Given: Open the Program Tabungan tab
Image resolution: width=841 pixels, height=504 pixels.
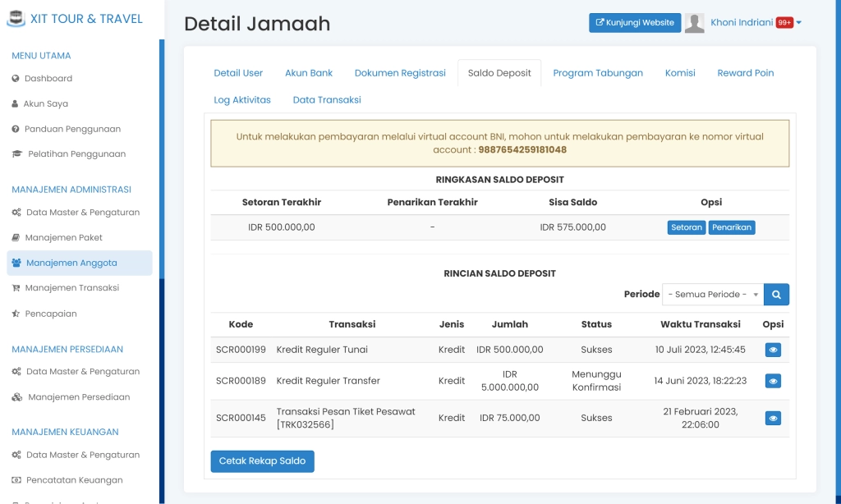Looking at the screenshot, I should pos(598,72).
